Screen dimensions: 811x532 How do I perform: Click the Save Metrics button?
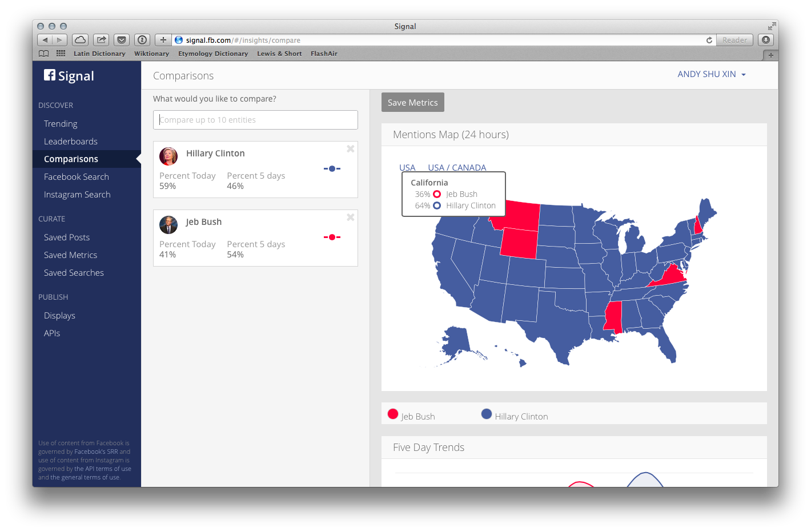click(x=413, y=102)
